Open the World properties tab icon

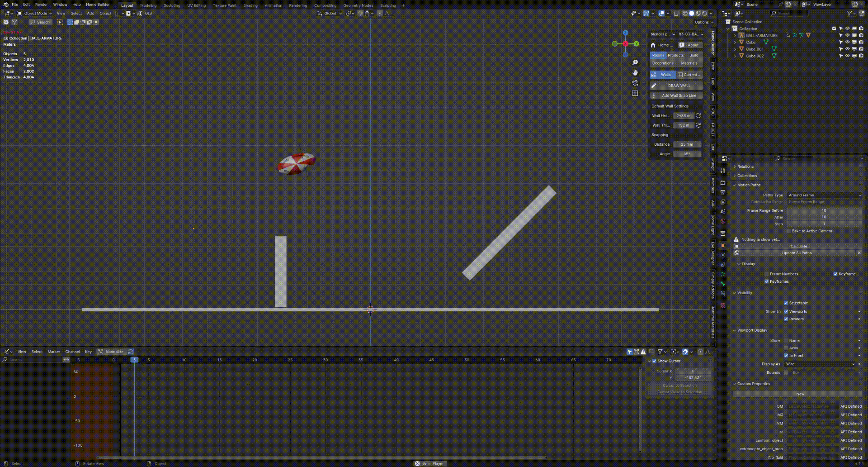[723, 221]
